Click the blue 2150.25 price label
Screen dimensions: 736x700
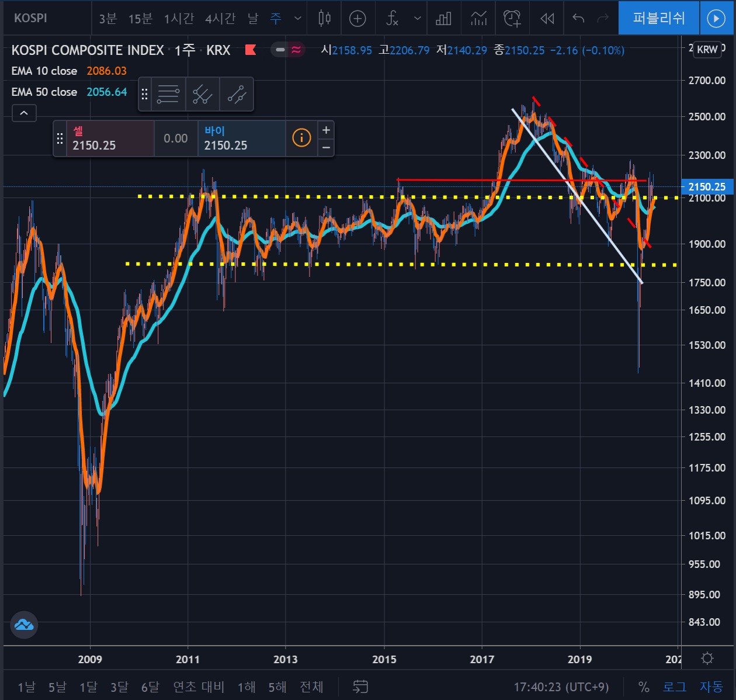[x=707, y=186]
